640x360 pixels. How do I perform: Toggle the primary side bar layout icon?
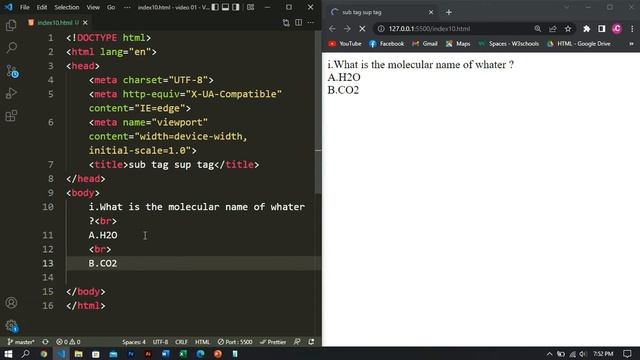[215, 7]
